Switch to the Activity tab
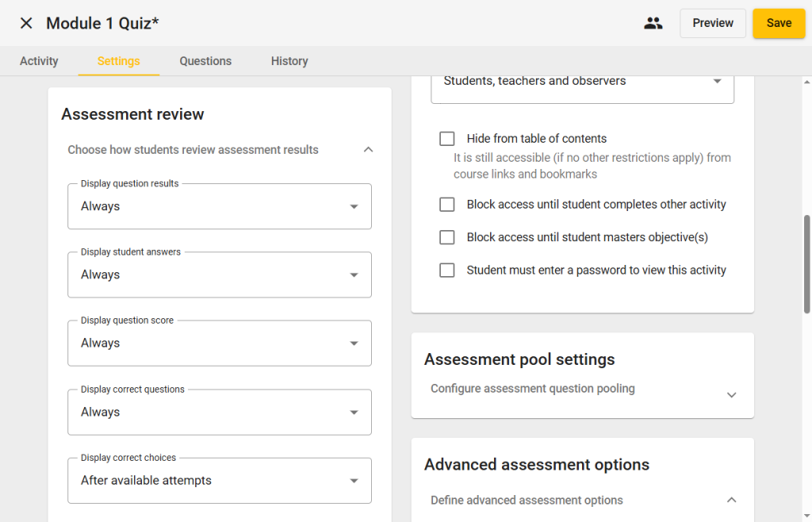Screen dimensions: 812x522 (39, 61)
